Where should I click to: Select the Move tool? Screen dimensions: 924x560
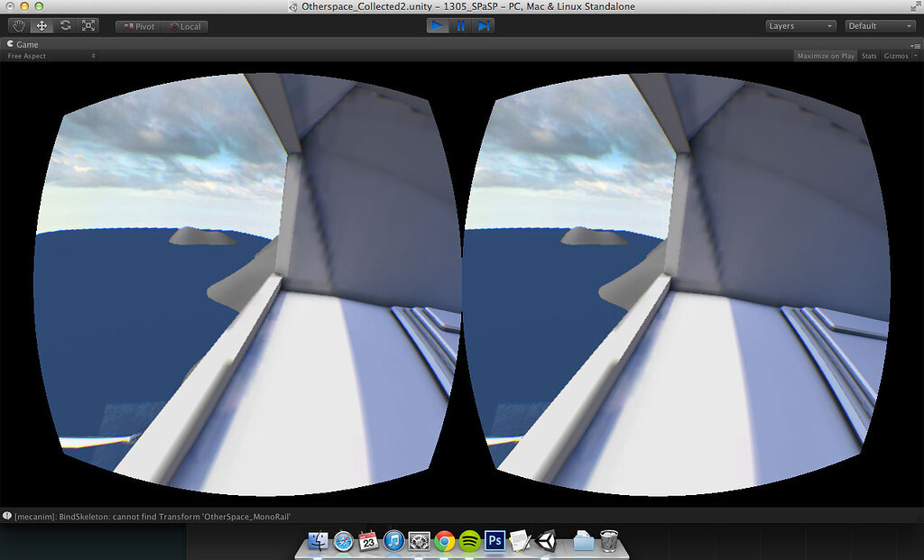click(x=42, y=25)
